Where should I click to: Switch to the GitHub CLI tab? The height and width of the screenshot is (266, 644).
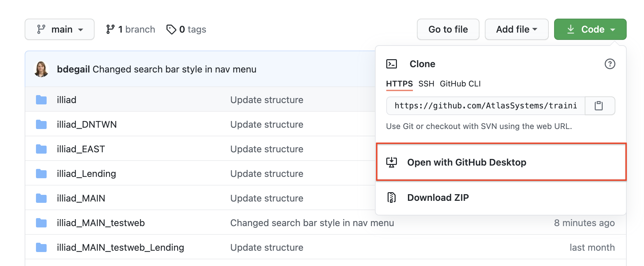click(460, 84)
